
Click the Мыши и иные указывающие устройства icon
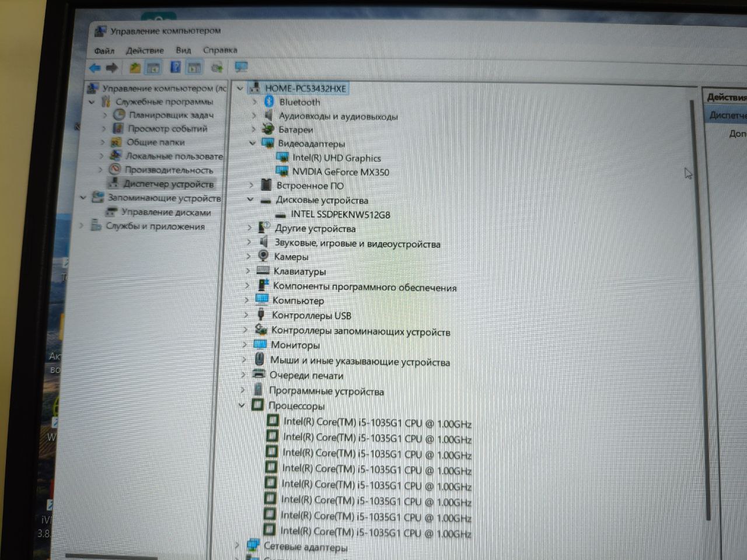(x=260, y=360)
